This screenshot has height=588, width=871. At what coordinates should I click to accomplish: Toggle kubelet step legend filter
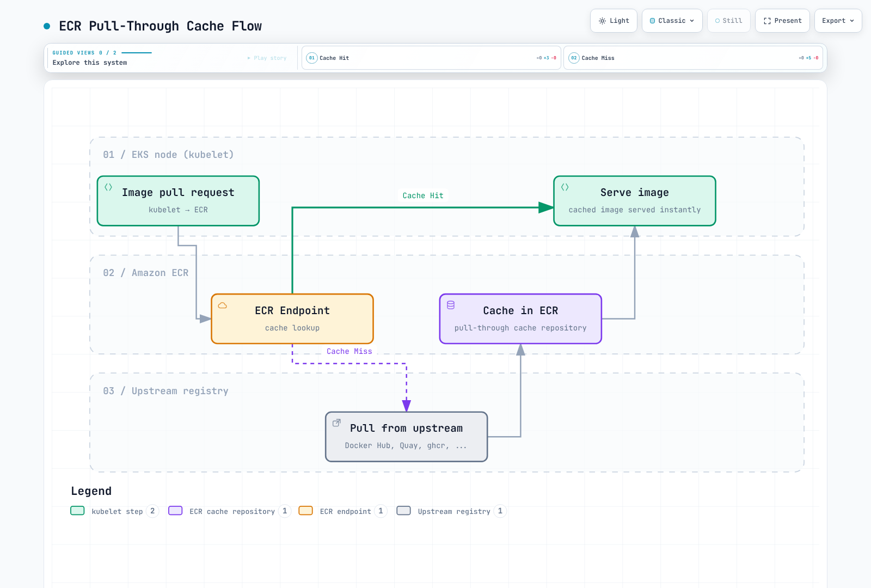115,511
